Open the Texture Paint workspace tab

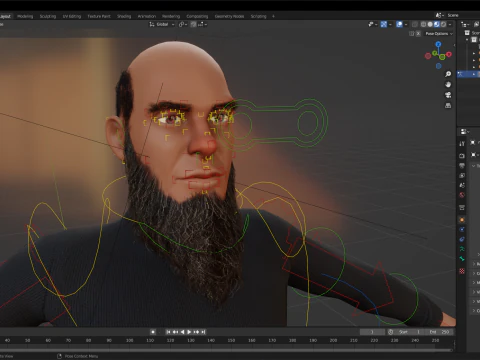99,16
